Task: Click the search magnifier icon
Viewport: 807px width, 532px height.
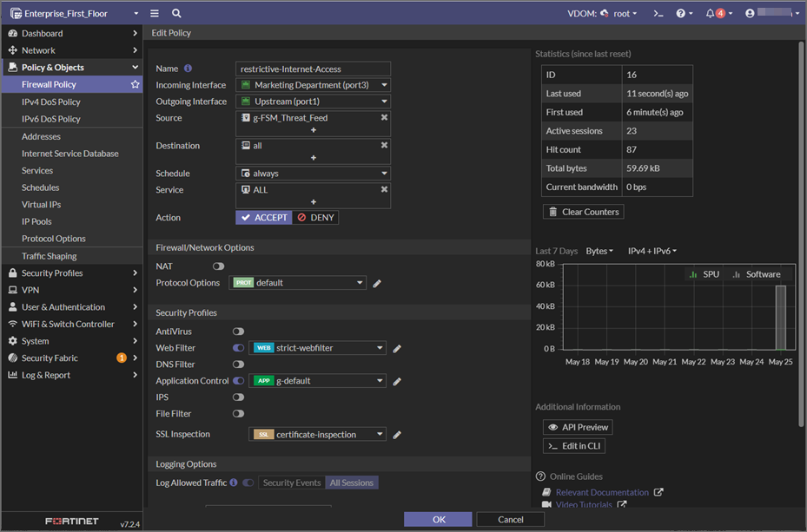Action: tap(176, 12)
